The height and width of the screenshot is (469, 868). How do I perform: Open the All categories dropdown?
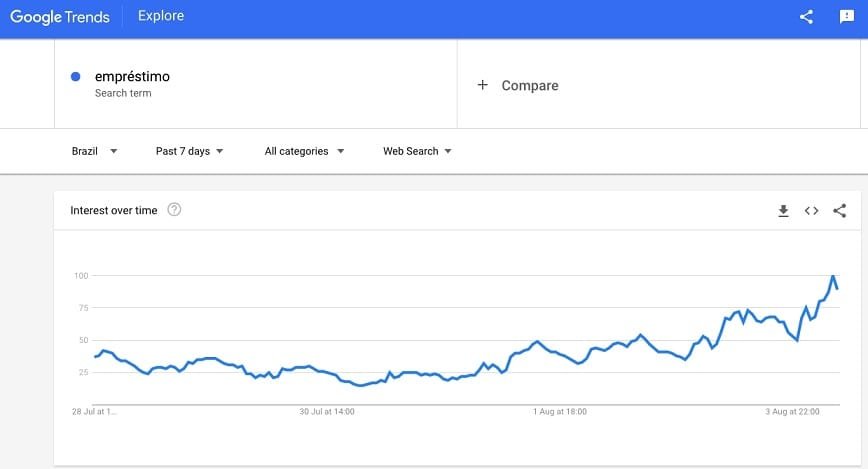304,151
